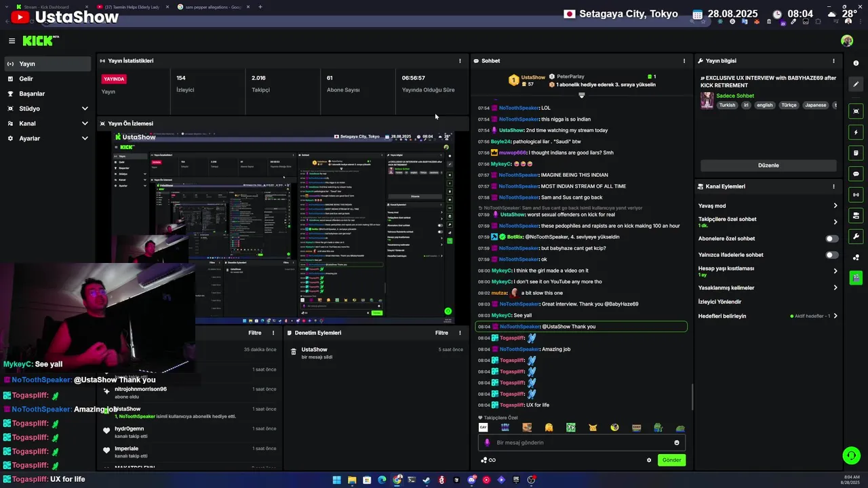
Task: Click the green Gönder button
Action: (671, 460)
